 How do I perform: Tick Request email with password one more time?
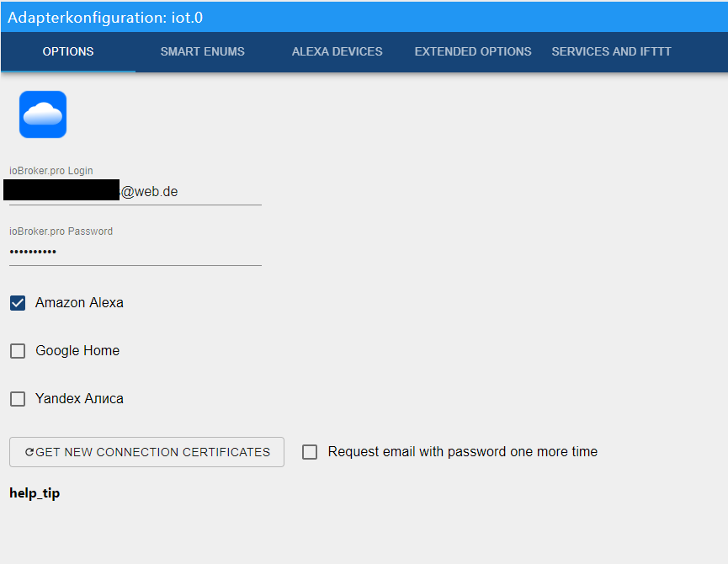310,452
